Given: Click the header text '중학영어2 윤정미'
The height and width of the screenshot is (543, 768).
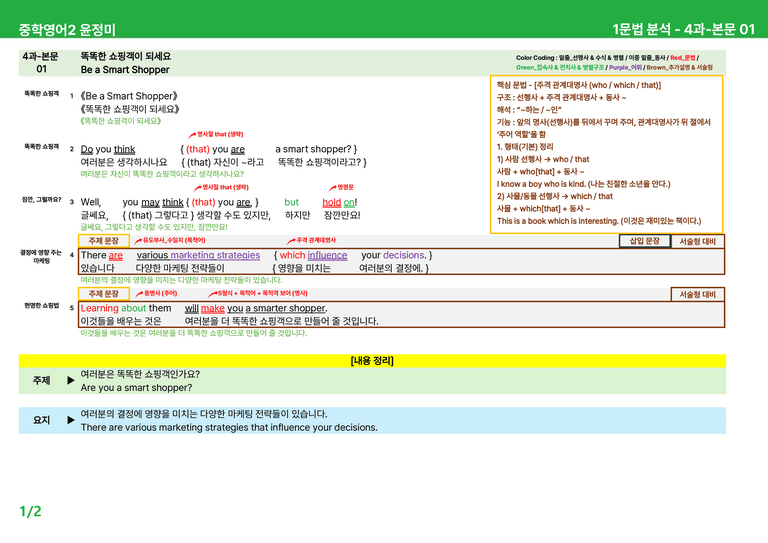Looking at the screenshot, I should pos(67,29).
